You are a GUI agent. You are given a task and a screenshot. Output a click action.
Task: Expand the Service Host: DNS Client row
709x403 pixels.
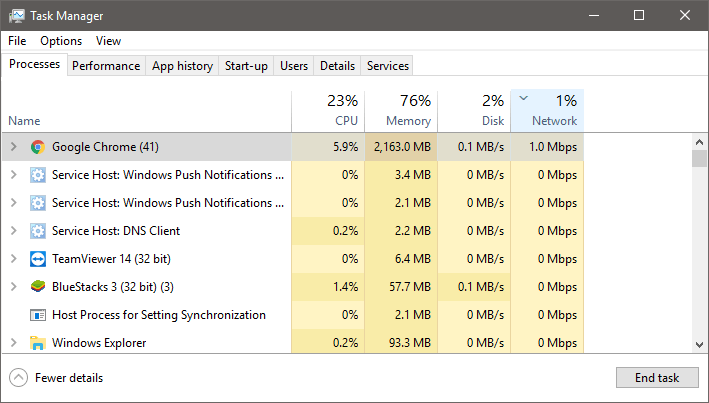(x=14, y=231)
